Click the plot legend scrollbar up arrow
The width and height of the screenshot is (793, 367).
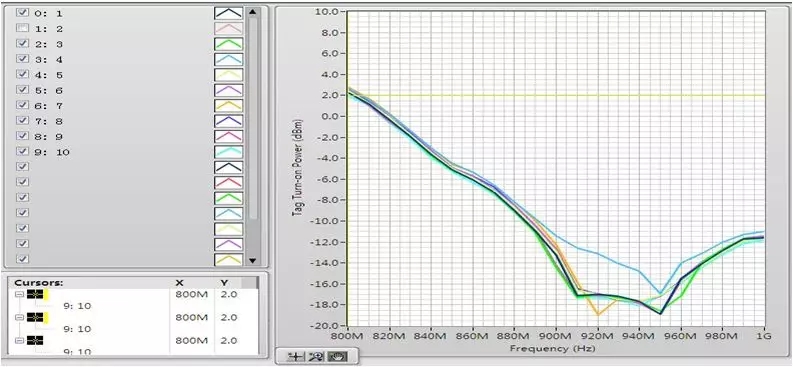[253, 12]
